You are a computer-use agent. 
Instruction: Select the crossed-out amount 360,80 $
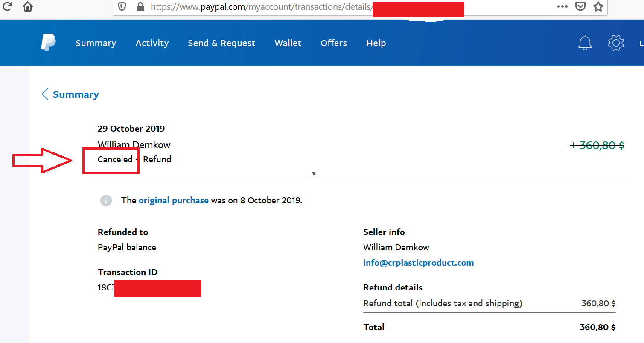click(x=597, y=145)
